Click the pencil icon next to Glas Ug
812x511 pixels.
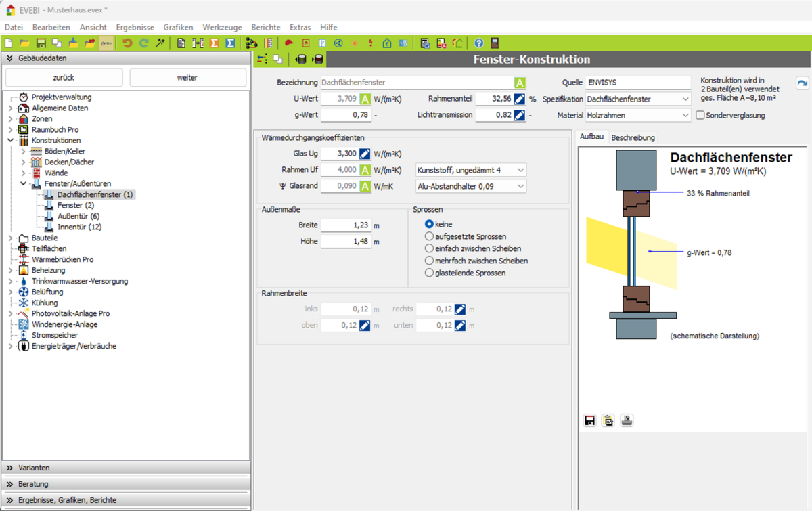(x=365, y=154)
